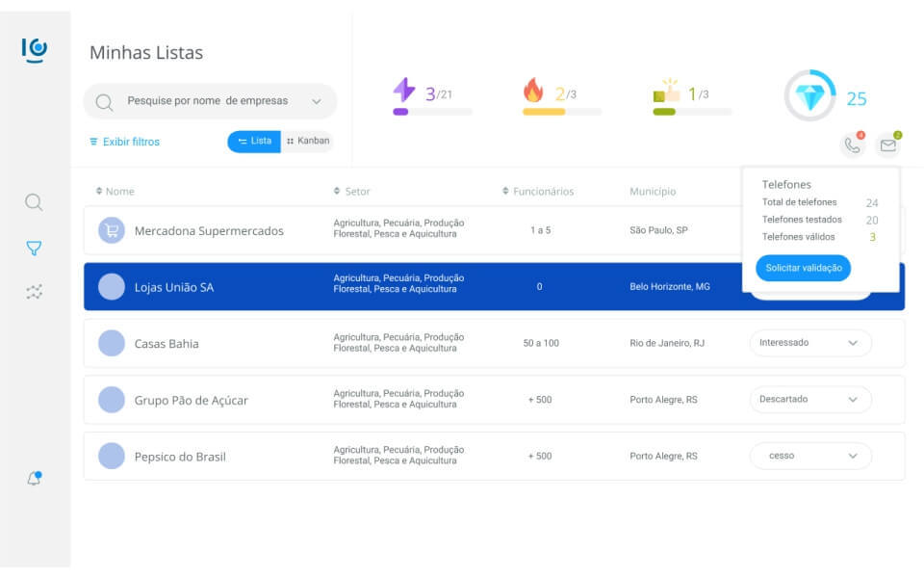Viewport: 924px width, 578px height.
Task: Open the Interessado status dropdown for Casas Bahia
Action: (810, 343)
